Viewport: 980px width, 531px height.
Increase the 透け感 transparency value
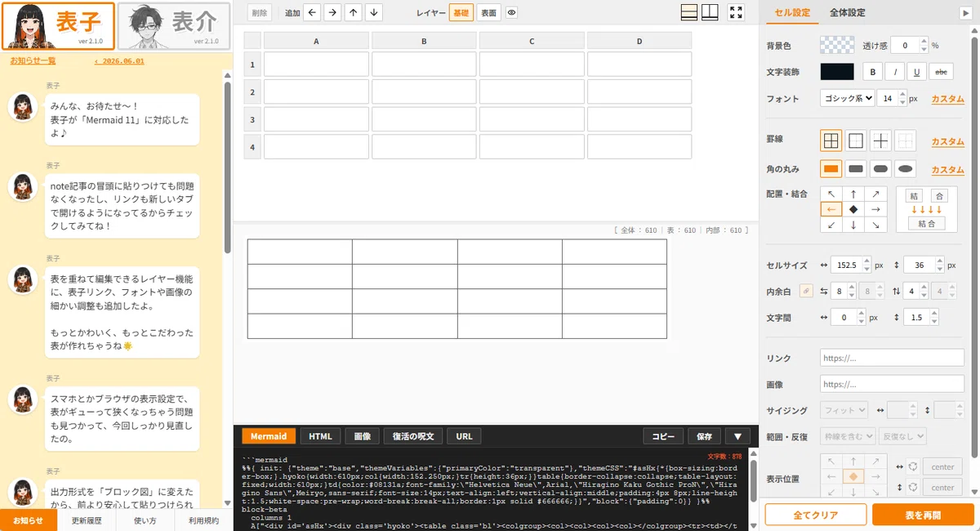coord(924,42)
